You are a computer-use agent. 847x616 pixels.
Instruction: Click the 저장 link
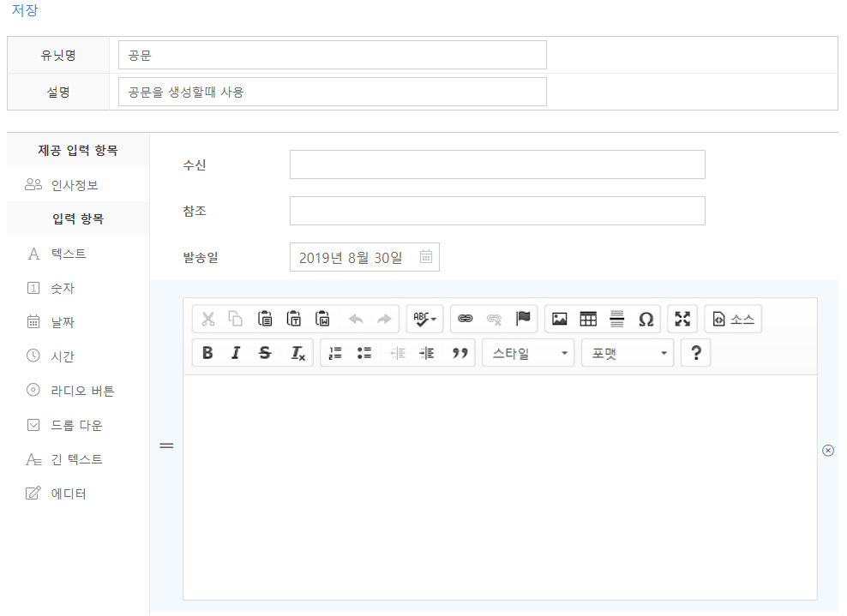click(x=24, y=11)
